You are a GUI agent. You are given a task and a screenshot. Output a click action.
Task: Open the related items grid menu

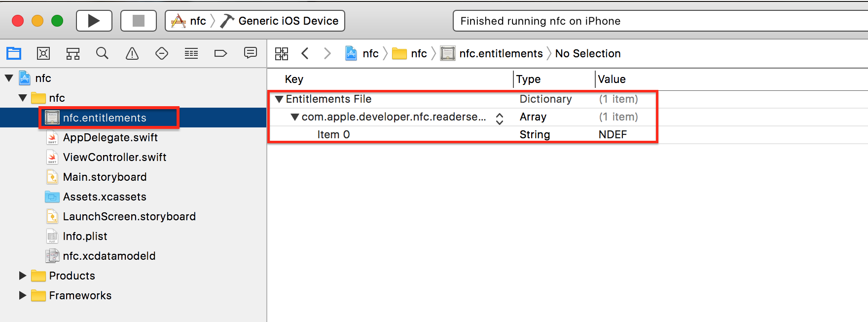(x=282, y=53)
